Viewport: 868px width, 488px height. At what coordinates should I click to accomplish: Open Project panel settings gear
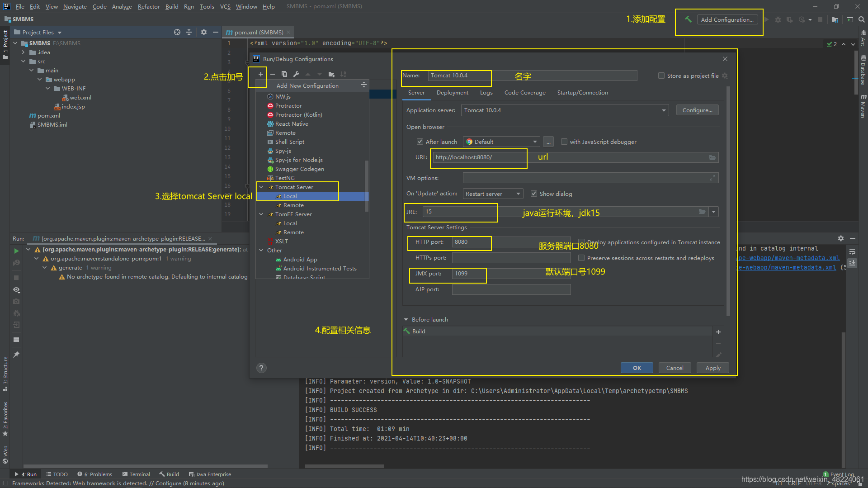pyautogui.click(x=204, y=32)
